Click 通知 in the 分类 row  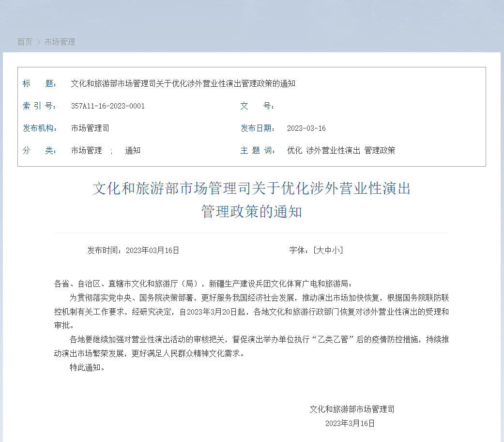click(133, 151)
